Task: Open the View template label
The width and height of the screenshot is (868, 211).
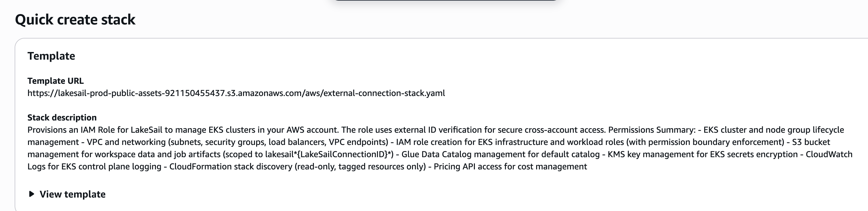Action: pyautogui.click(x=73, y=194)
